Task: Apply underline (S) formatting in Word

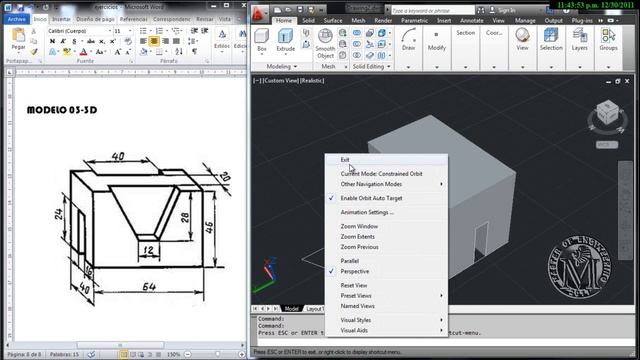Action: click(74, 41)
